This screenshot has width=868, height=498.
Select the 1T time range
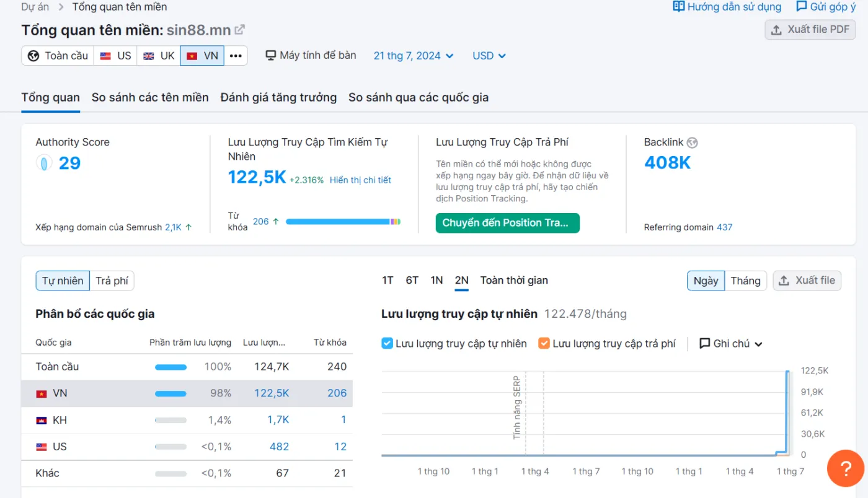[387, 280]
